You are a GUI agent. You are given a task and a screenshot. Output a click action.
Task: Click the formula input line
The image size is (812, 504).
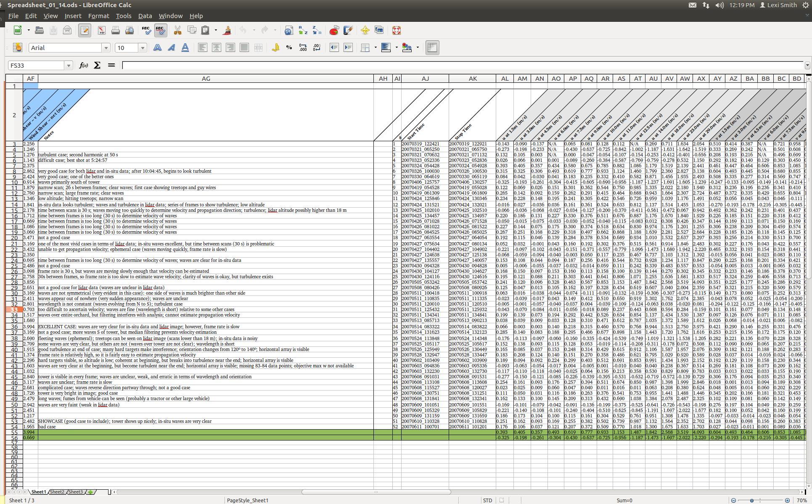coord(463,65)
